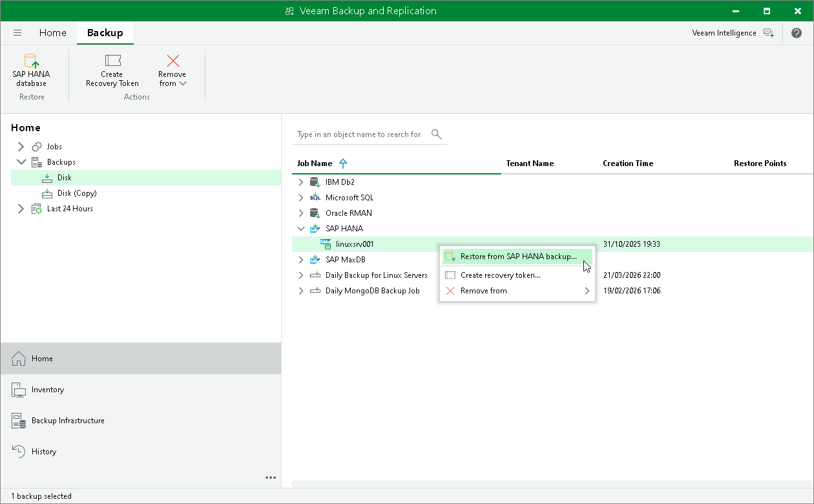Click the Daily MongoDB Backup Job icon

point(315,291)
